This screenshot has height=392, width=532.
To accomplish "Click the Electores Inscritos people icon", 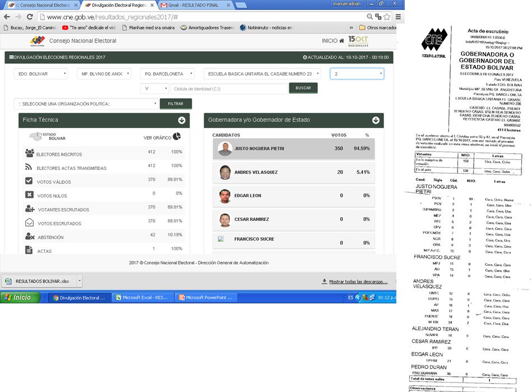I will 30,153.
